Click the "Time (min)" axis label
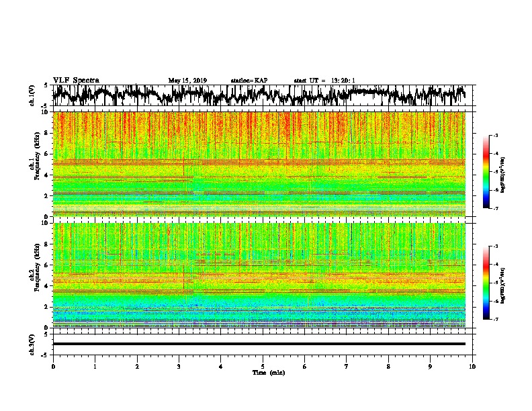 (269, 373)
